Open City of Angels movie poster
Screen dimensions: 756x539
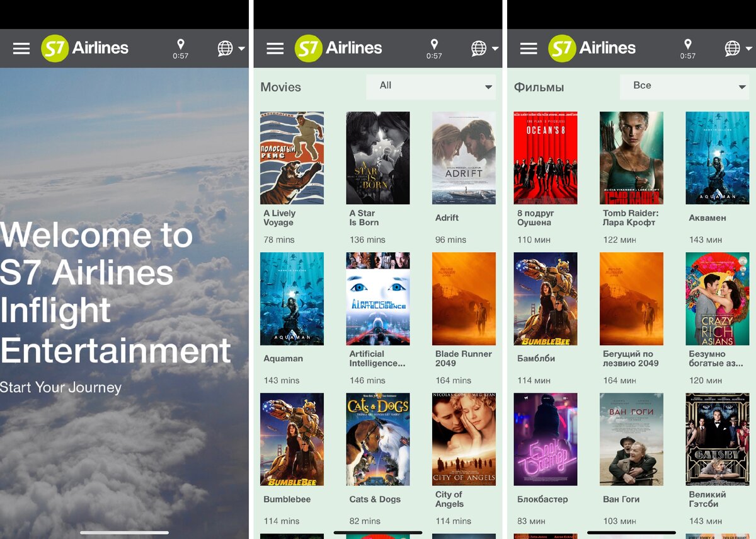[464, 439]
